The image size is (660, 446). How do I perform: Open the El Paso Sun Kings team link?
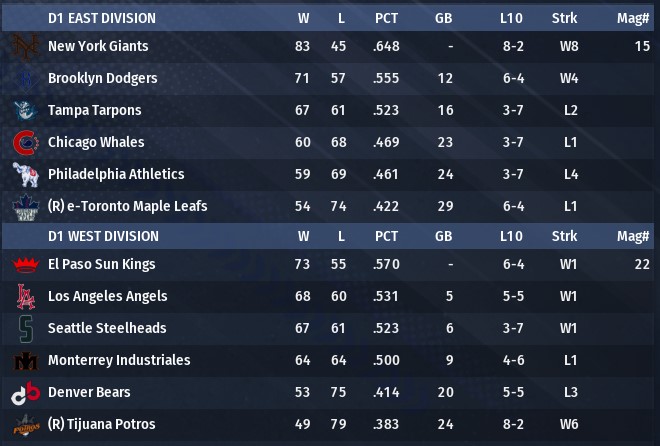click(x=101, y=265)
